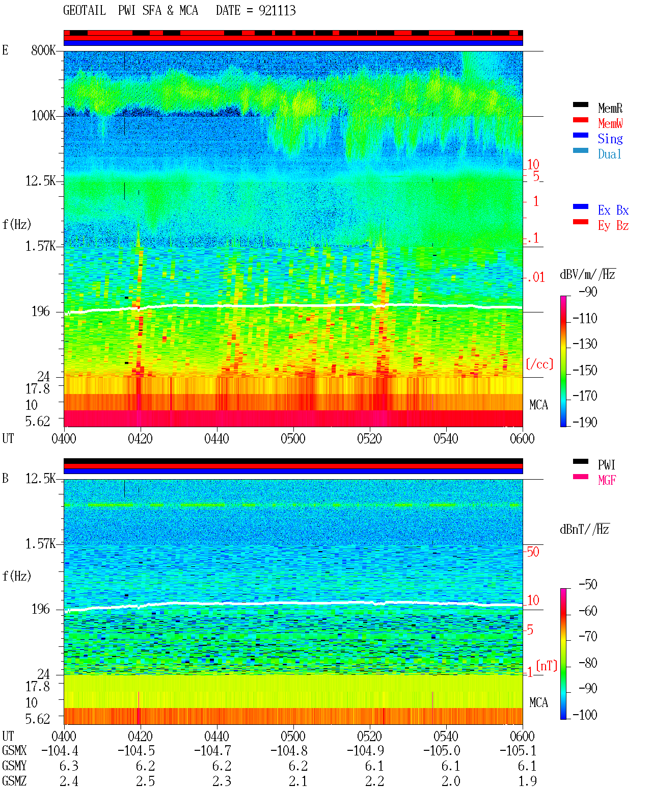Click the '-170' color scale value
This screenshot has height=812, width=652.
(x=585, y=396)
